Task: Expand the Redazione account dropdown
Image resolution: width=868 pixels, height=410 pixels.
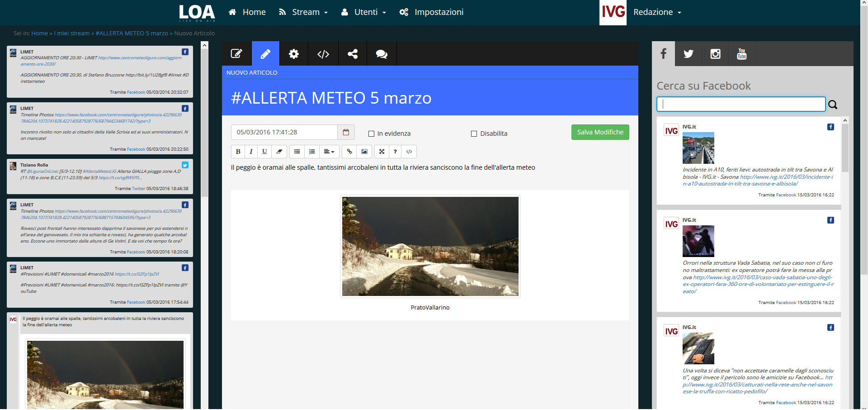Action: click(x=657, y=12)
